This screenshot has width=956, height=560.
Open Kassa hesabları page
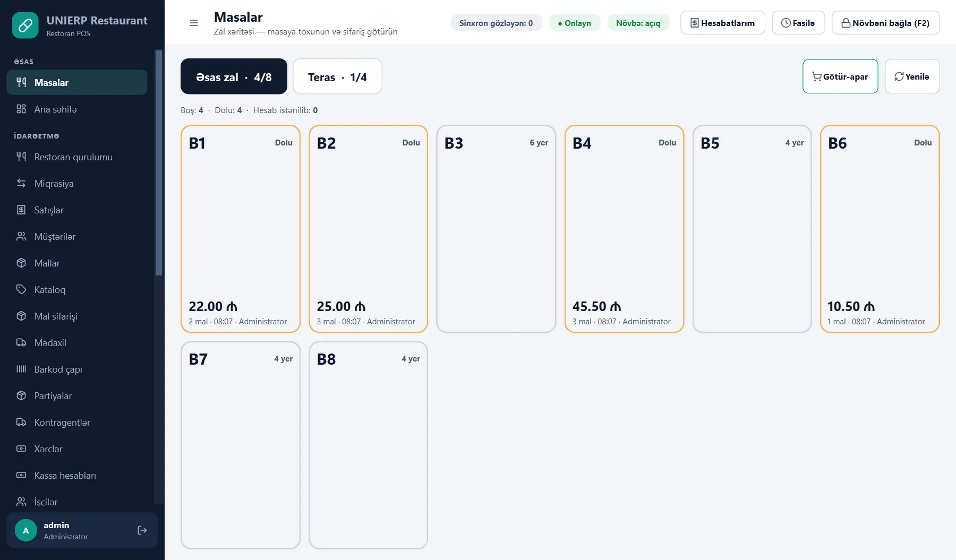click(77, 476)
